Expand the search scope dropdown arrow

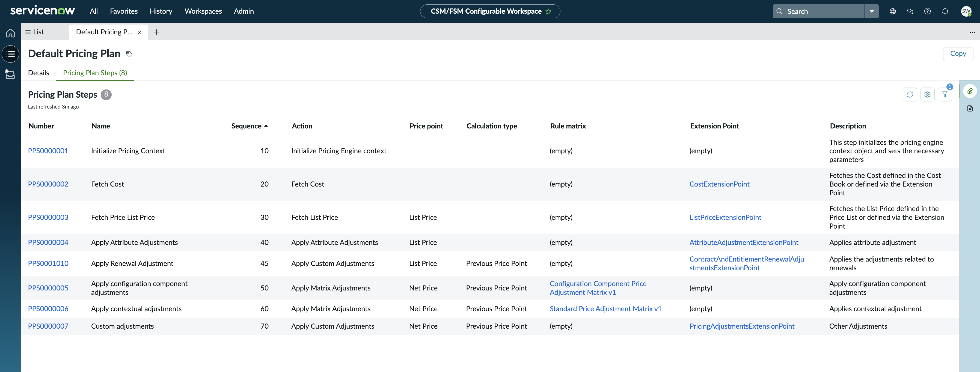point(872,11)
